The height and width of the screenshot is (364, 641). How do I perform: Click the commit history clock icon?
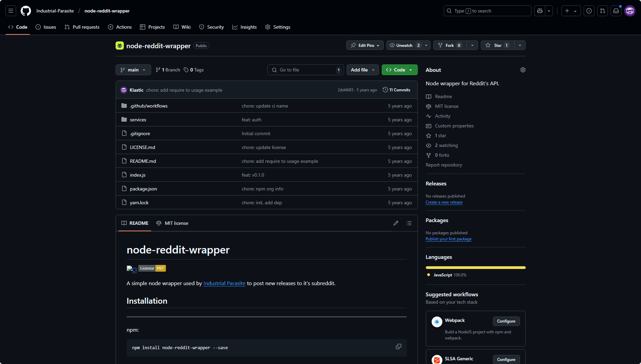point(385,90)
